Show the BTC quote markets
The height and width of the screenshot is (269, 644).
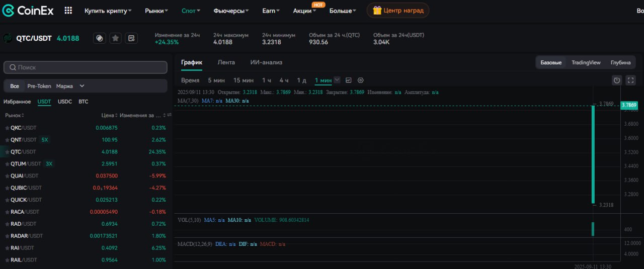point(84,102)
